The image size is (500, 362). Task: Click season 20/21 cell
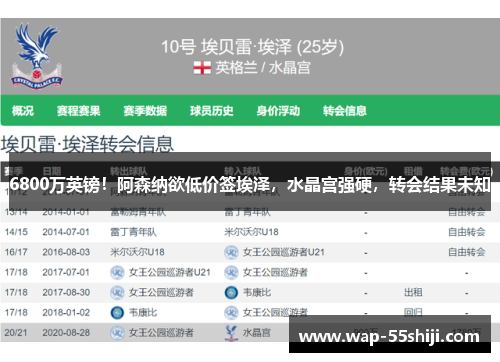16,333
